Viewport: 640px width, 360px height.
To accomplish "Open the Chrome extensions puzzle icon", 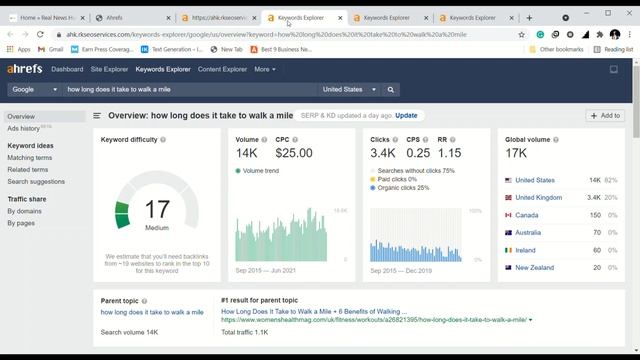I will tap(600, 35).
